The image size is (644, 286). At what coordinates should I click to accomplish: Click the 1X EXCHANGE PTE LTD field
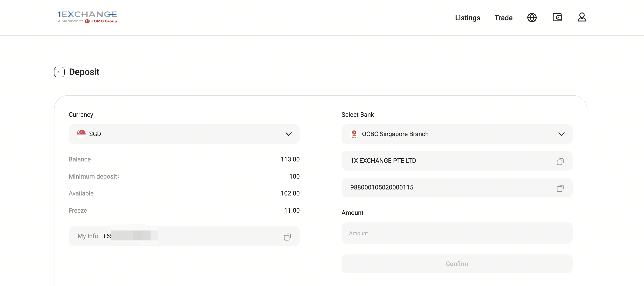point(445,161)
